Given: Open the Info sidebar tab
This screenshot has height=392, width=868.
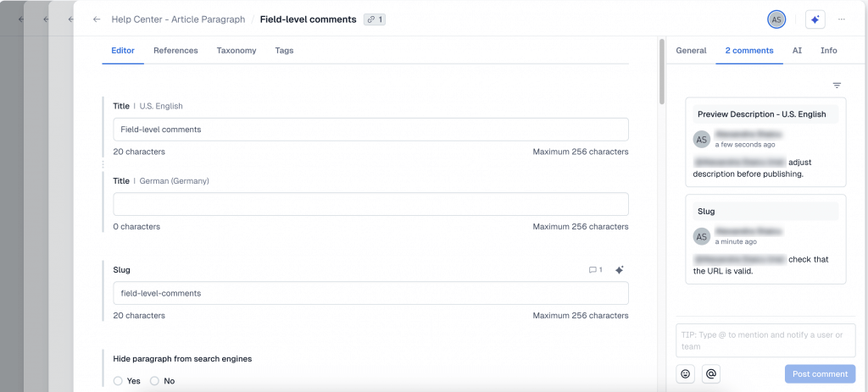Looking at the screenshot, I should [x=829, y=50].
